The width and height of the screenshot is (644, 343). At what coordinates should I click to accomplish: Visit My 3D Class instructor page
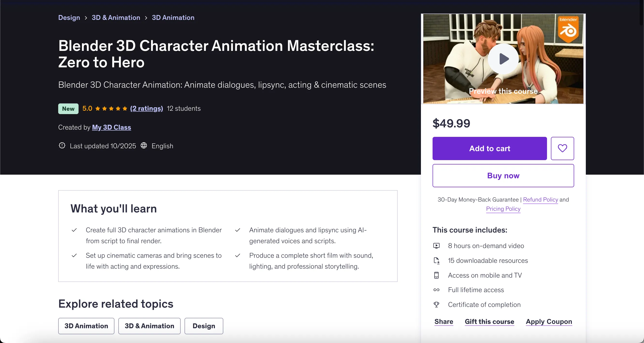(x=112, y=127)
